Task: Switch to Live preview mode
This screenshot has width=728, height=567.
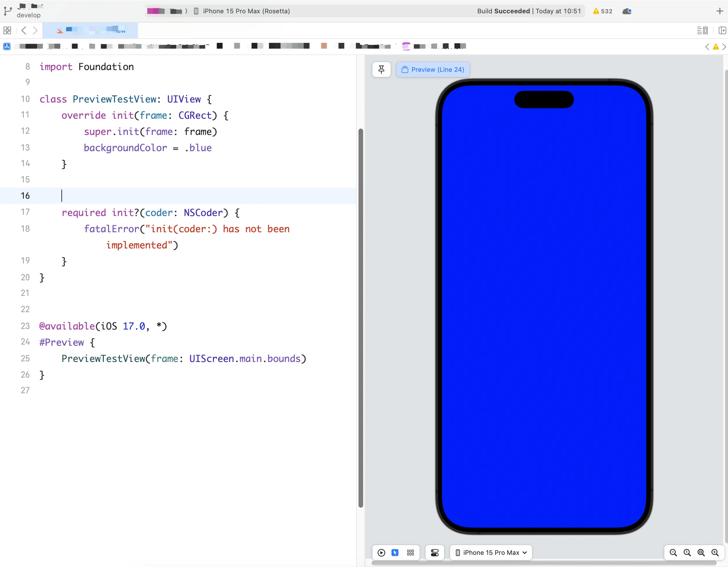Action: (x=381, y=553)
